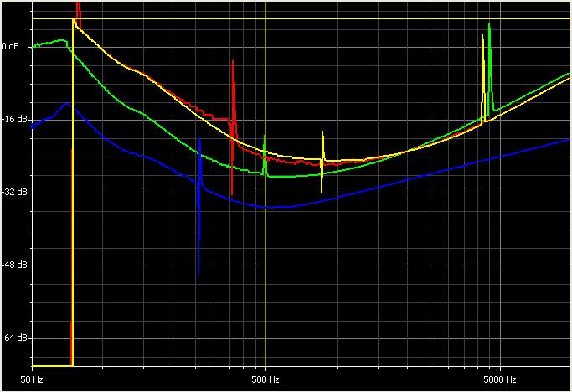Click the small yellow spike right of 500 Hz
Image resolution: width=572 pixels, height=392 pixels.
(x=322, y=132)
